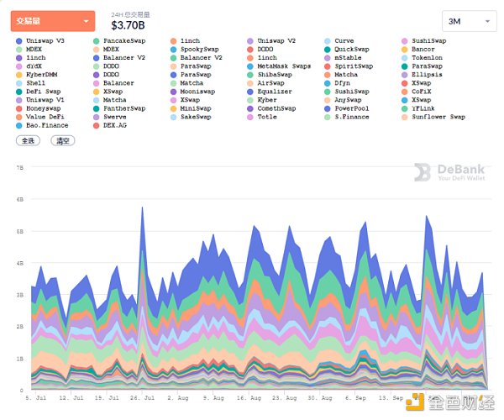The image size is (504, 420).
Task: Hide the MetaMask Swaps series
Action: pos(283,66)
